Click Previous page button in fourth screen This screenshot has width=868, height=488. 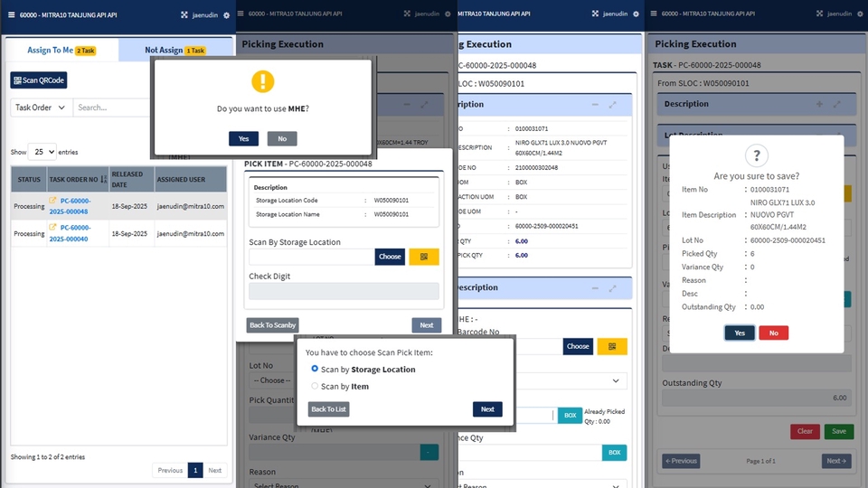click(681, 461)
